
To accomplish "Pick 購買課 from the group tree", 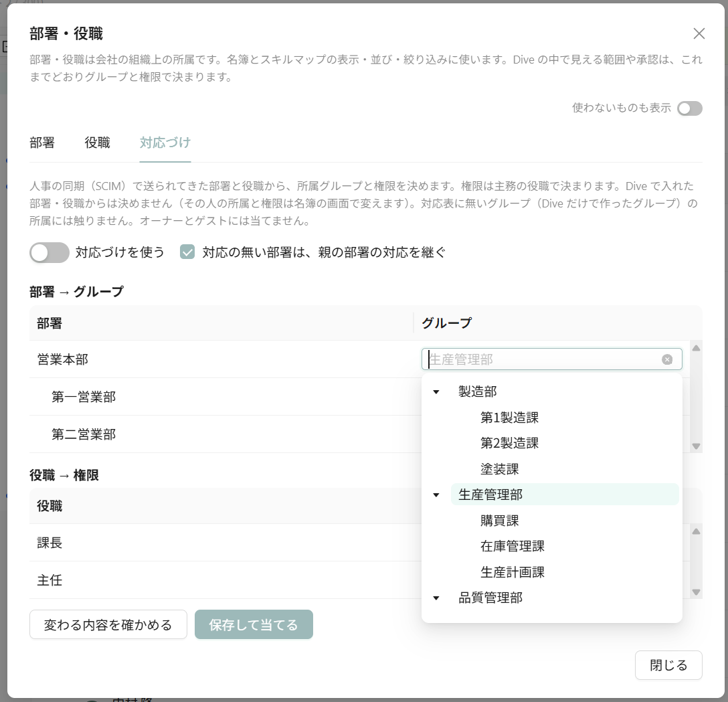I will [x=575, y=521].
